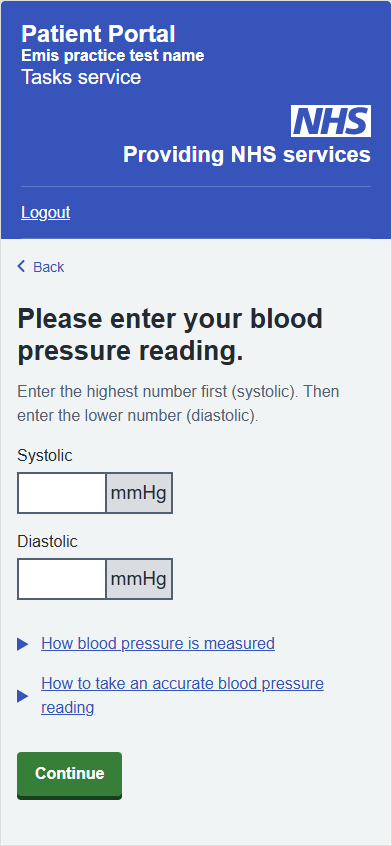Viewport: 392px width, 846px height.
Task: Click the Systolic mmHg unit box
Action: point(139,493)
